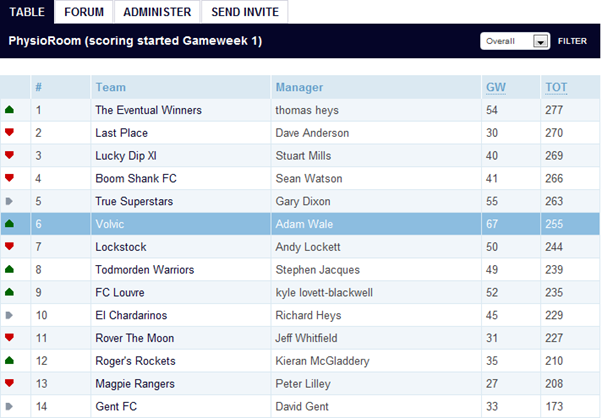Click grey no-change arrow beside True Superstars
This screenshot has height=418, width=602.
pyautogui.click(x=10, y=201)
